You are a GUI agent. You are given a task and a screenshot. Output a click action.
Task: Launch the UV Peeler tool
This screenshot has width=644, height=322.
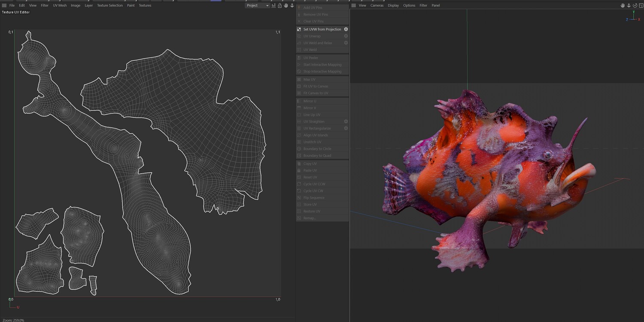click(322, 58)
